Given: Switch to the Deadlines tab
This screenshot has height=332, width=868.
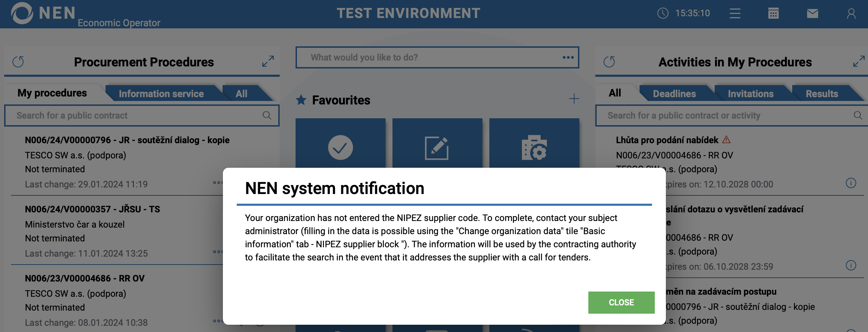Looking at the screenshot, I should pyautogui.click(x=674, y=94).
